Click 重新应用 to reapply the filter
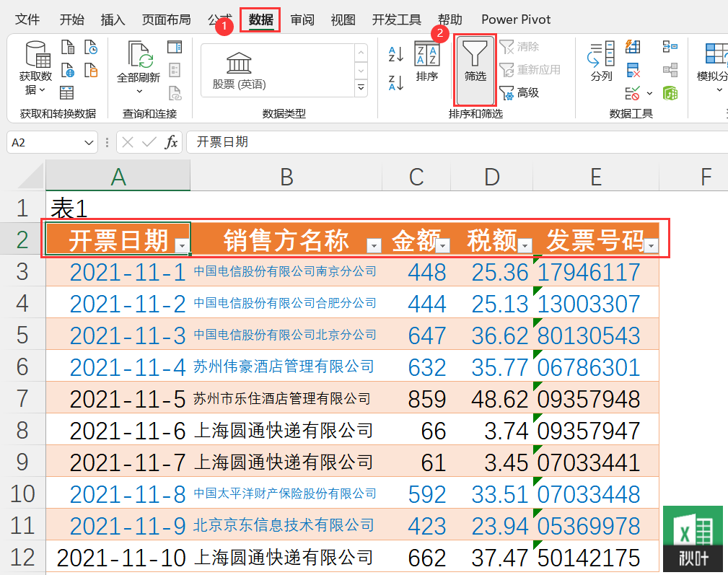728x575 pixels. point(530,69)
